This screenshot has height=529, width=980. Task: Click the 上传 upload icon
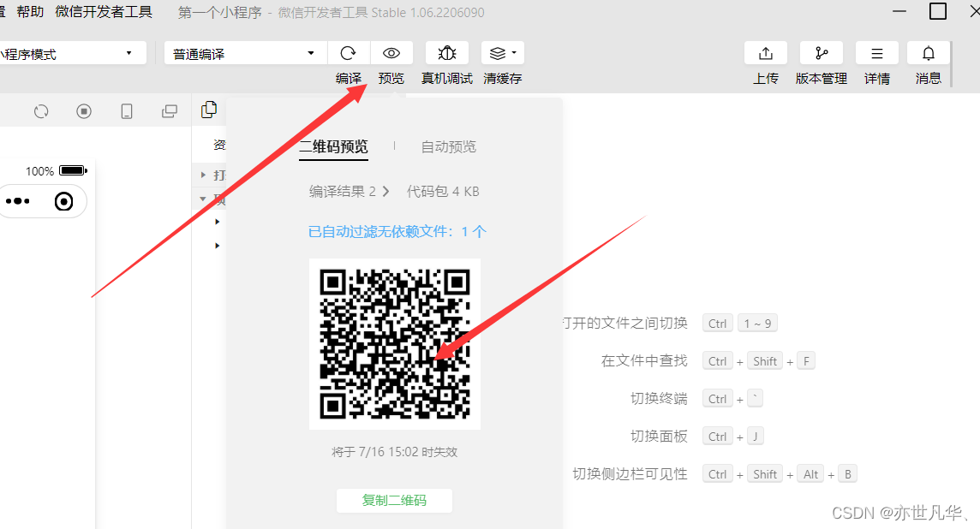766,53
